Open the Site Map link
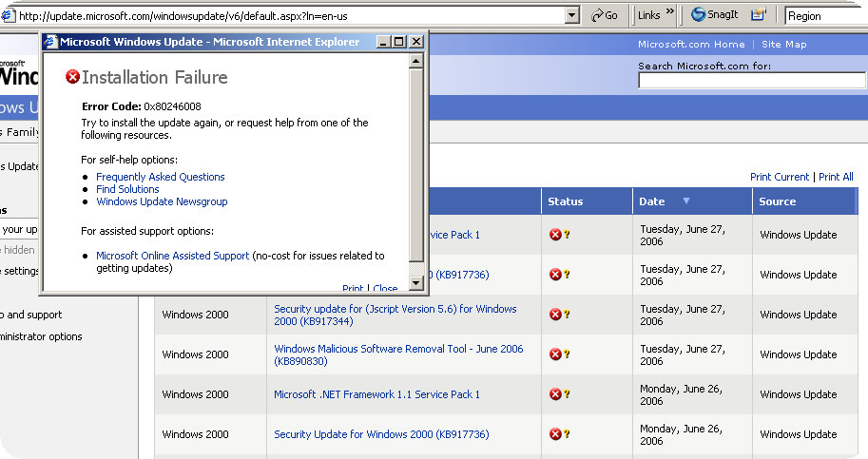Viewport: 868px width, 459px height. (783, 45)
